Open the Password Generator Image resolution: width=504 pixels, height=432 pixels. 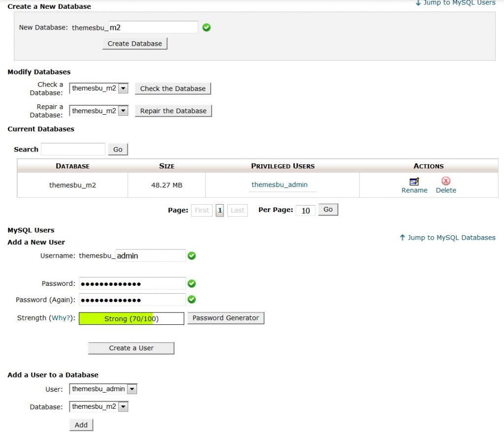point(225,318)
